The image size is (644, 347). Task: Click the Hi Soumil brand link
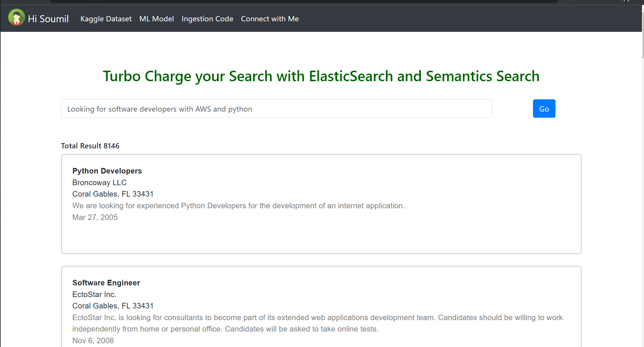coord(48,18)
